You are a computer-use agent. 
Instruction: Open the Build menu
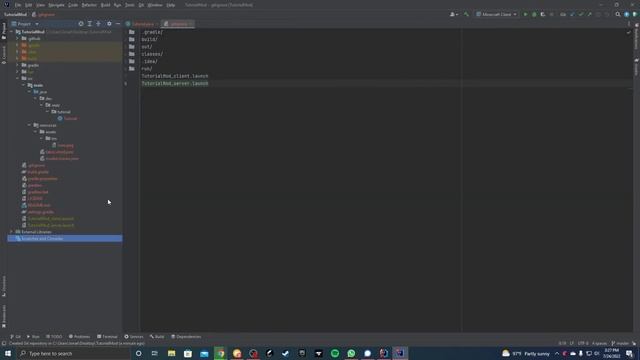(x=105, y=5)
